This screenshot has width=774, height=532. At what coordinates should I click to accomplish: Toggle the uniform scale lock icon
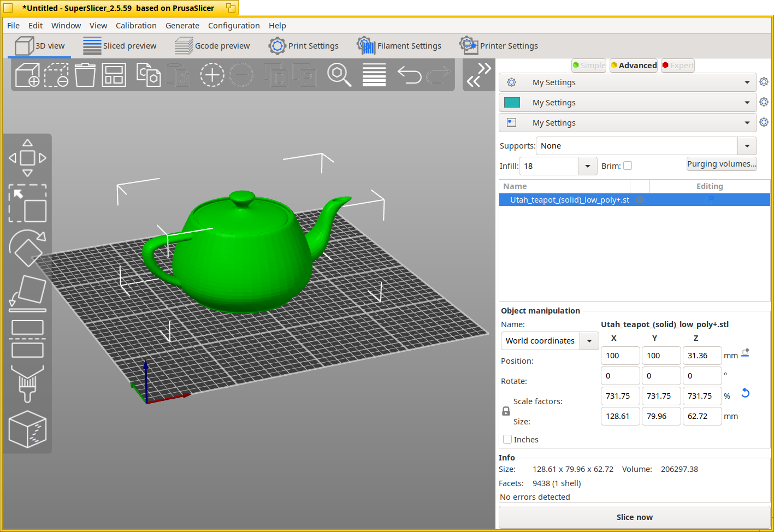coord(506,411)
